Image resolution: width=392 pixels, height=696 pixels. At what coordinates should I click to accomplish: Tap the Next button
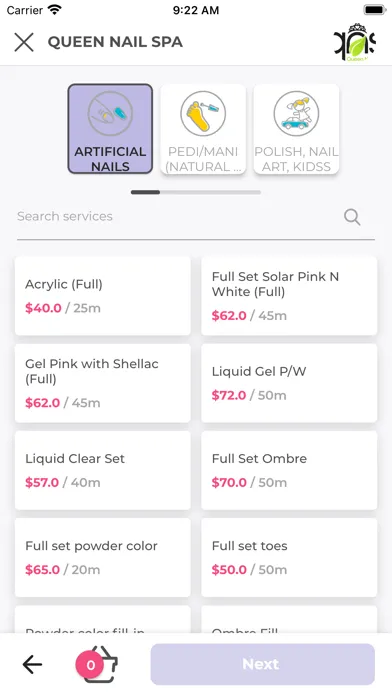click(x=262, y=664)
